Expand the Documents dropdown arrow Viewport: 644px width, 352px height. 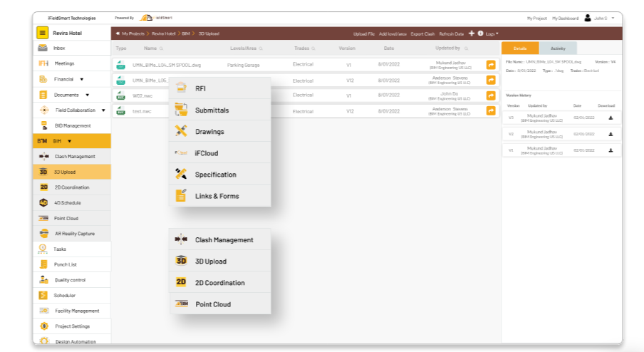88,95
